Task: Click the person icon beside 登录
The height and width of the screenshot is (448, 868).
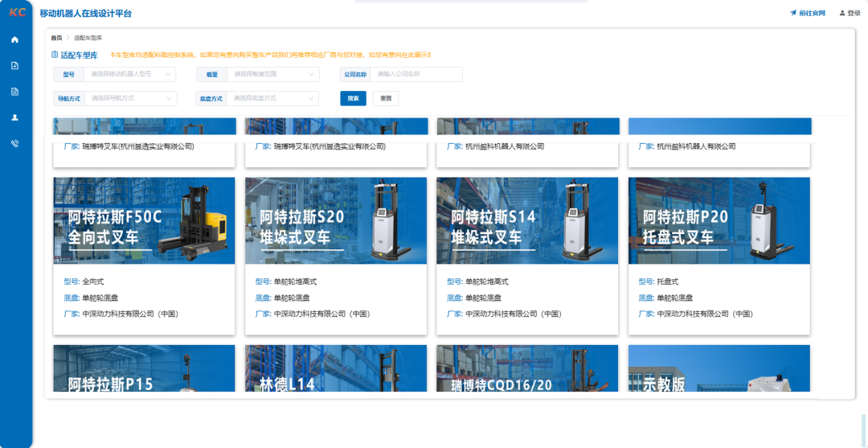Action: click(x=842, y=13)
